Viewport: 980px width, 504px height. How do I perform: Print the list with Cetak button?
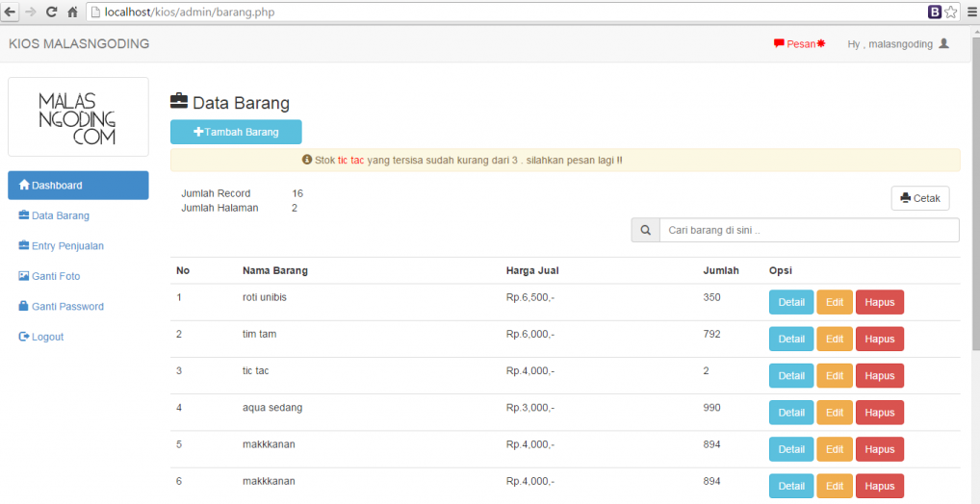(920, 198)
